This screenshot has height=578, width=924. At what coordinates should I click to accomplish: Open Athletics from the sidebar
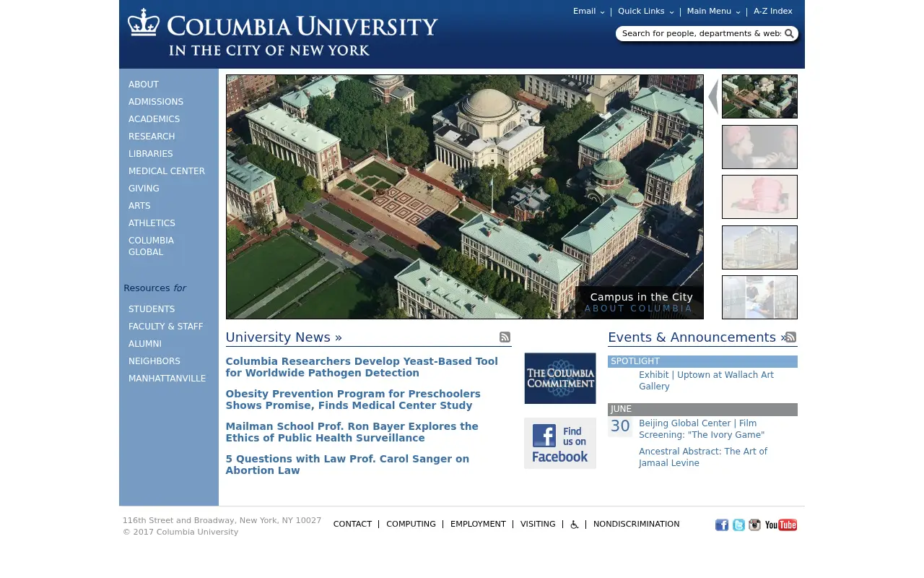click(152, 223)
